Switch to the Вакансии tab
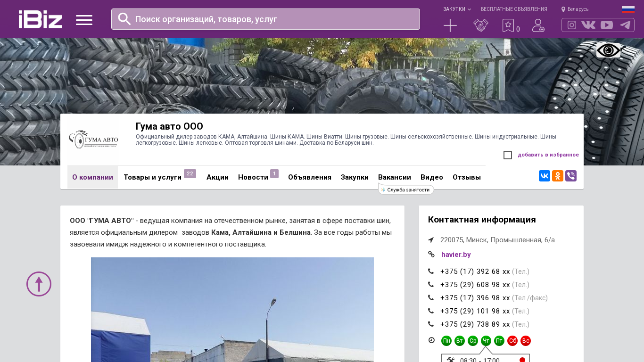 395,177
